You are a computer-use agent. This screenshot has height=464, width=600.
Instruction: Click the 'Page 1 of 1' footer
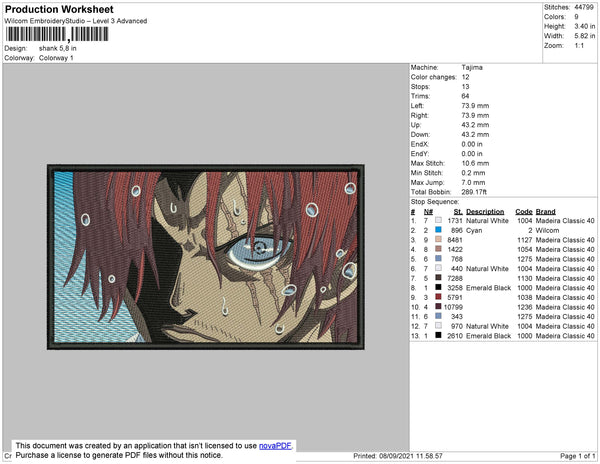point(578,456)
